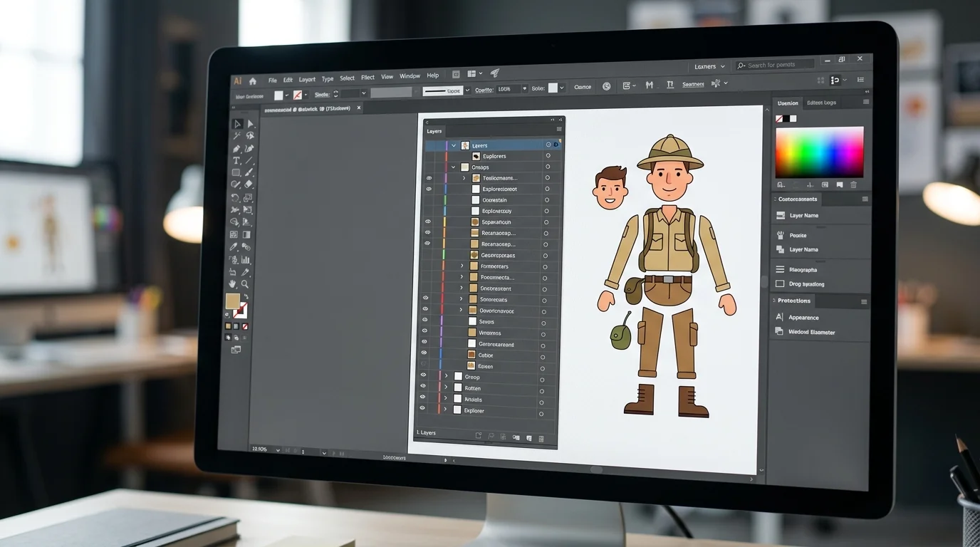Viewport: 980px width, 547px height.
Task: Expand the Fornnorears sublayer
Action: pos(462,266)
